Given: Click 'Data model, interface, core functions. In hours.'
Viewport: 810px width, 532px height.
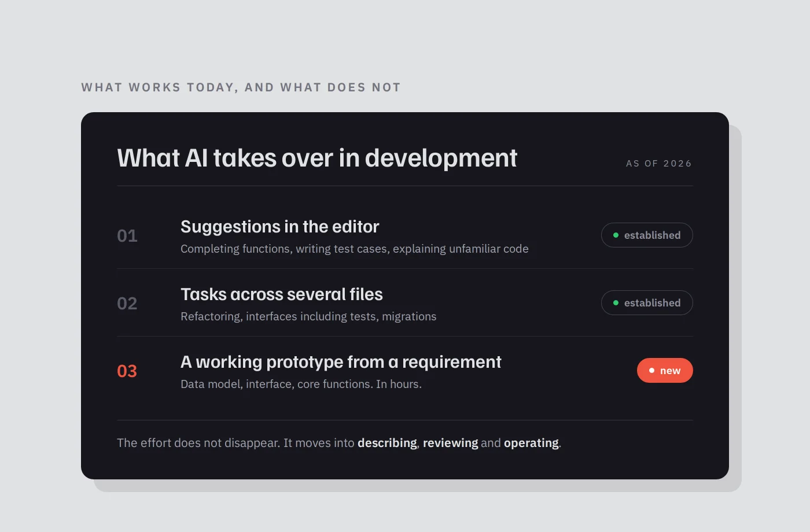Looking at the screenshot, I should (301, 384).
